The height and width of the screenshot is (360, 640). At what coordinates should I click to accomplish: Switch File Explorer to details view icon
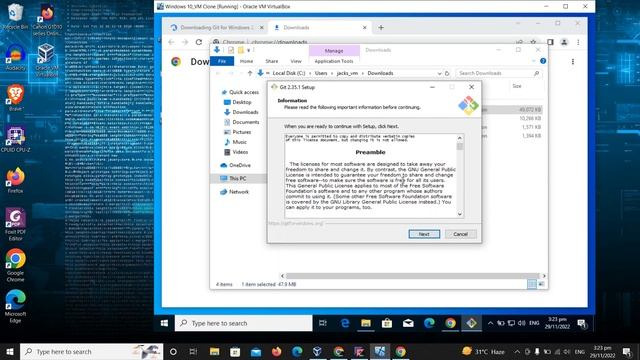(531, 284)
